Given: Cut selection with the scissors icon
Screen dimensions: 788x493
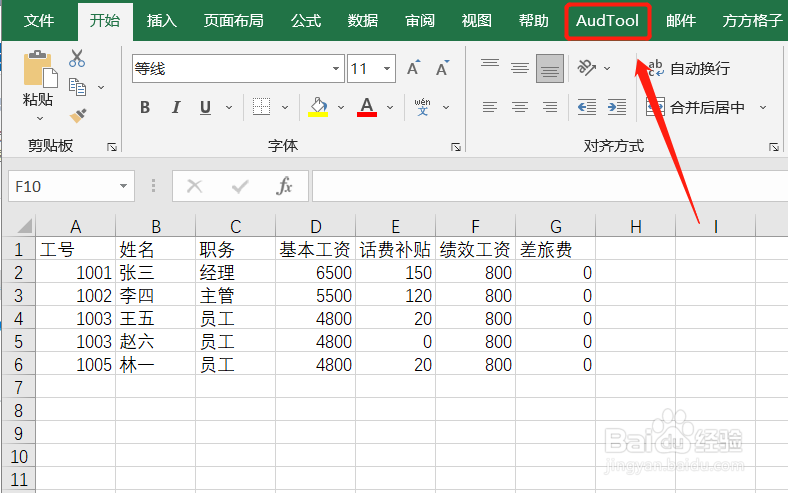Looking at the screenshot, I should pyautogui.click(x=77, y=59).
